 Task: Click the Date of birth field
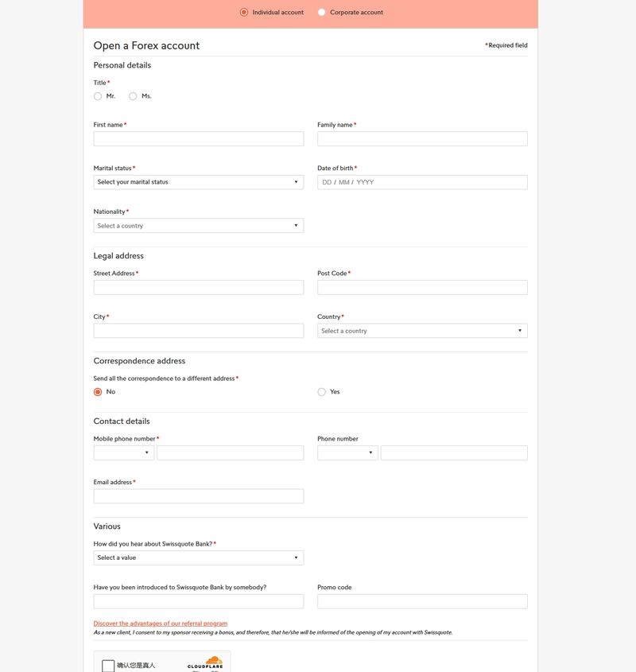pos(422,182)
